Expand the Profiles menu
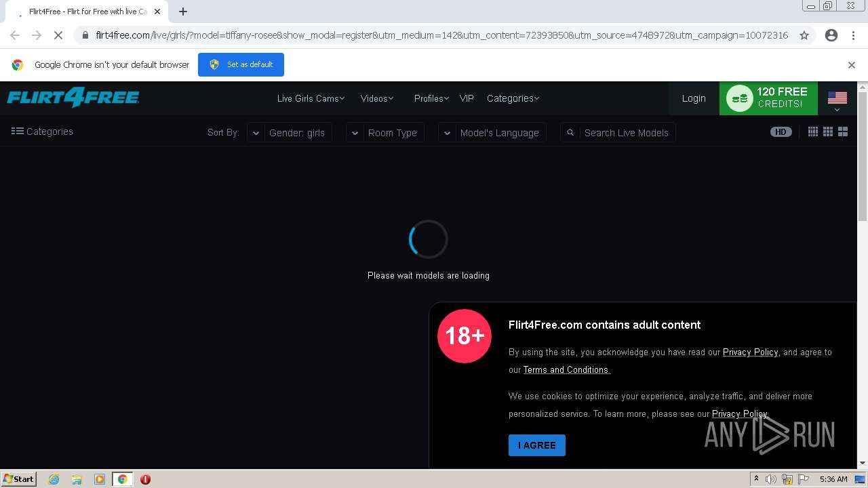868x488 pixels. pyautogui.click(x=431, y=98)
